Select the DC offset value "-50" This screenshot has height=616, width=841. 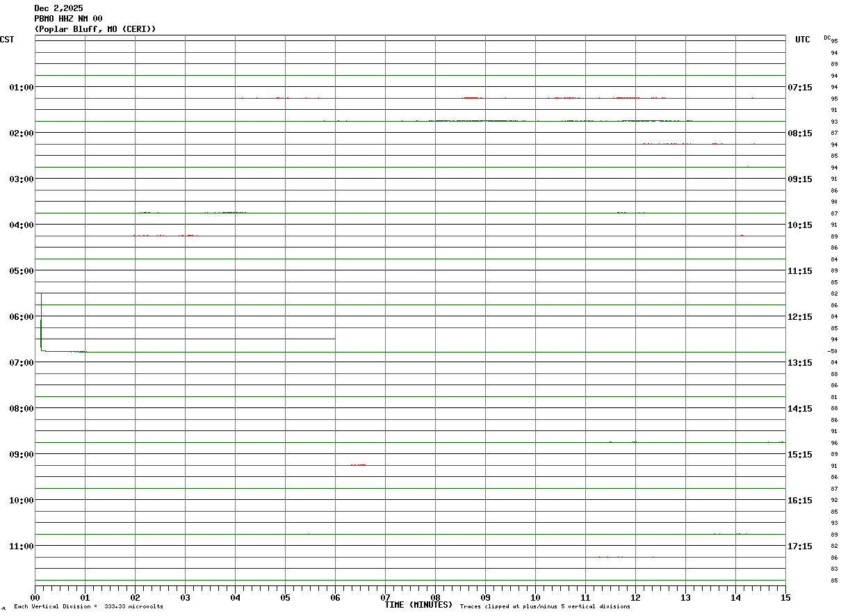[832, 351]
